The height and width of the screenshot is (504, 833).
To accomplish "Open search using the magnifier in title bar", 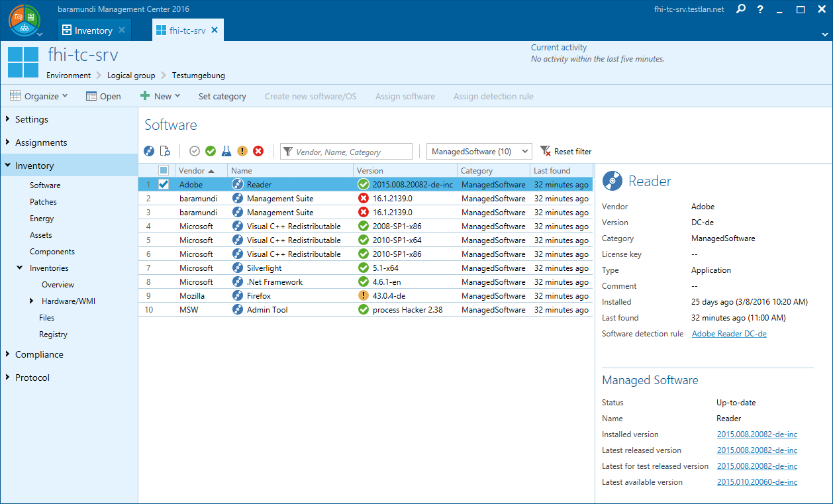I will tap(740, 9).
